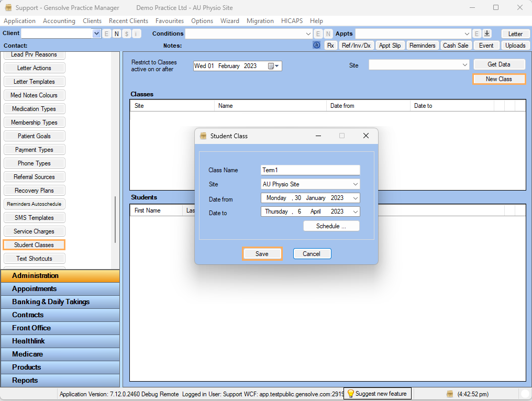Screen dimensions: 532x401
Task: Click the Schedule ... button
Action: [x=331, y=226]
